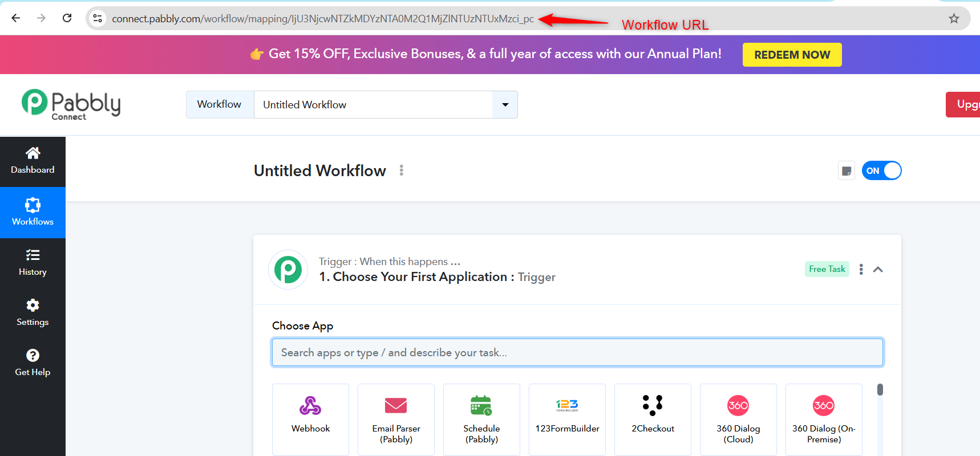Open the Untitled Workflow dropdown
Screen dimensions: 980x456
[x=505, y=105]
